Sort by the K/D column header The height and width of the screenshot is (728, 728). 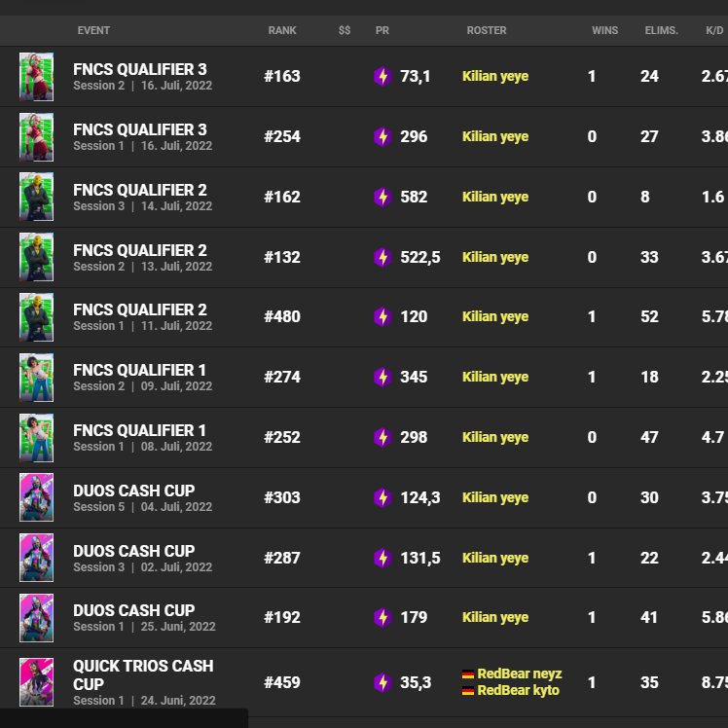[x=714, y=30]
